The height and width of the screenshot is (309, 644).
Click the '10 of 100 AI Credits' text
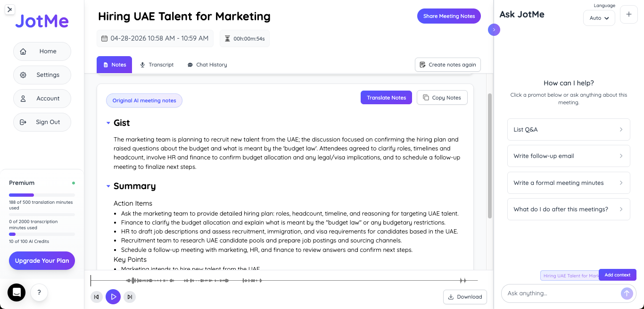(29, 242)
